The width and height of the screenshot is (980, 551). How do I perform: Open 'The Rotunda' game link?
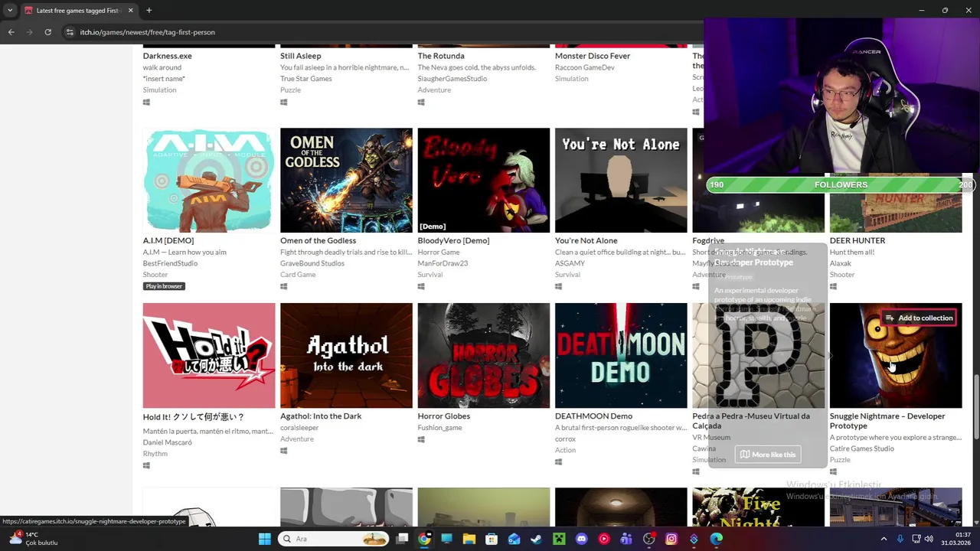point(441,56)
